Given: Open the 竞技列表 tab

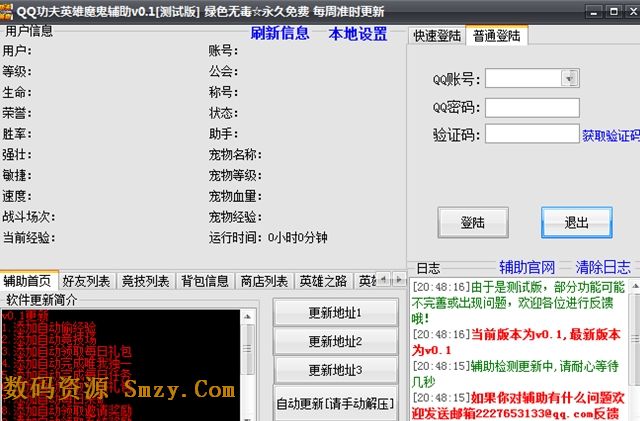Looking at the screenshot, I should point(146,281).
